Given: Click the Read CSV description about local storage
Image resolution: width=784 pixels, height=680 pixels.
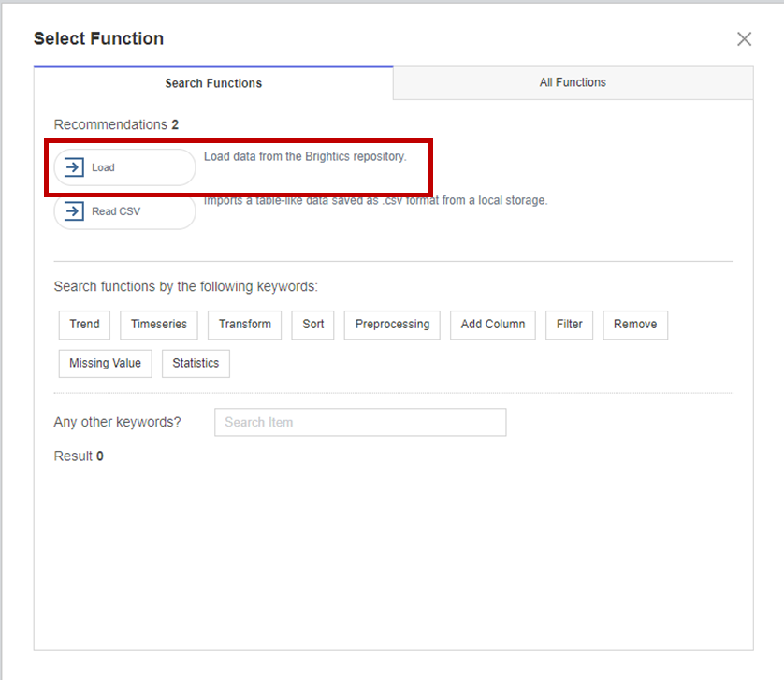Looking at the screenshot, I should pyautogui.click(x=375, y=200).
